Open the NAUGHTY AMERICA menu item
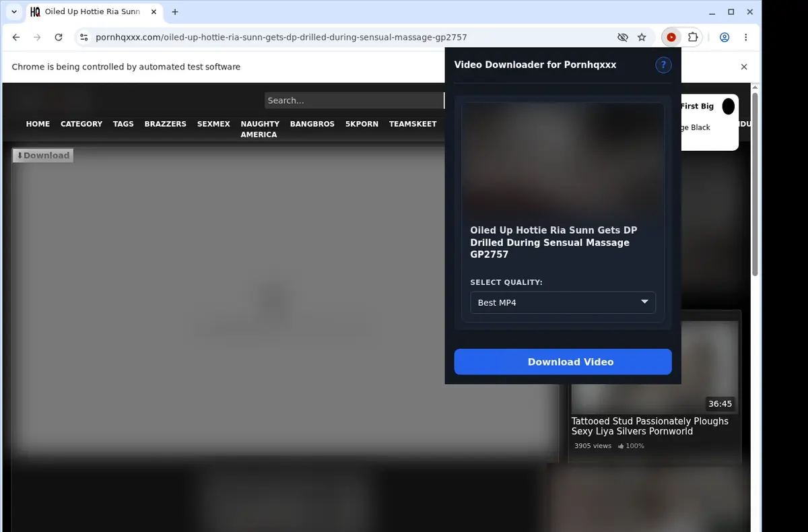Screen dimensions: 808x532 [x=260, y=129]
